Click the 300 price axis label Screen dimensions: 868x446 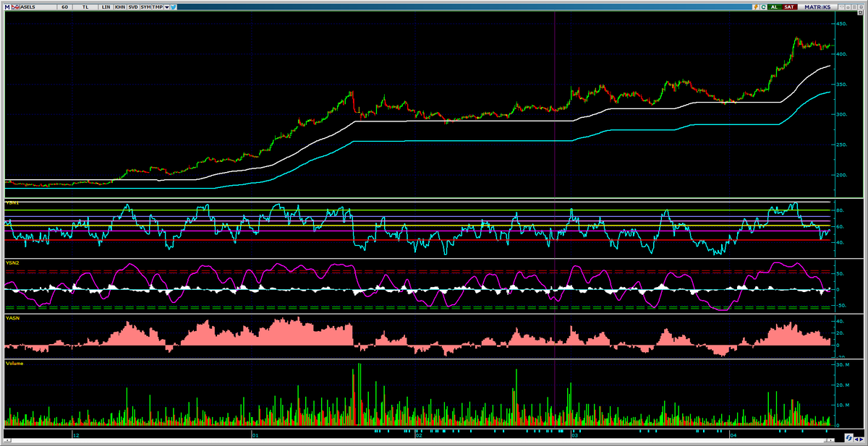click(x=841, y=114)
